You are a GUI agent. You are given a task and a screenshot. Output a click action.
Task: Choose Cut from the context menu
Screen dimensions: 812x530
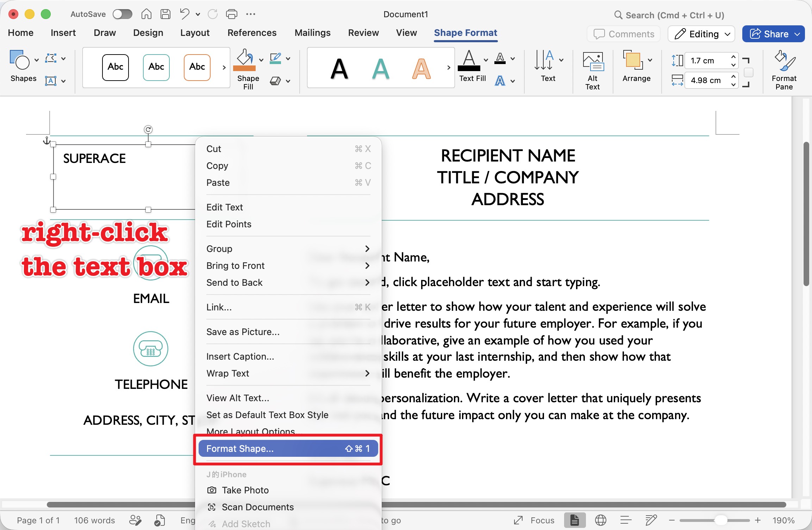tap(288, 149)
